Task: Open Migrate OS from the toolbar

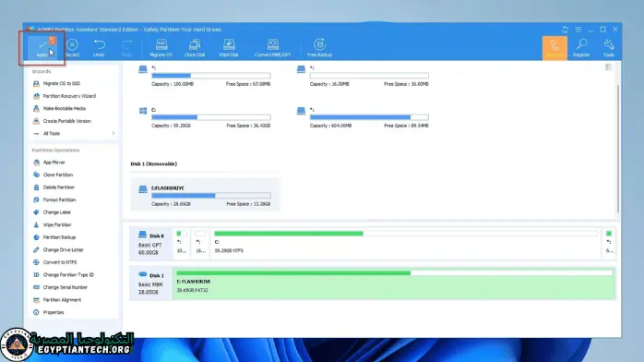Action: click(161, 48)
